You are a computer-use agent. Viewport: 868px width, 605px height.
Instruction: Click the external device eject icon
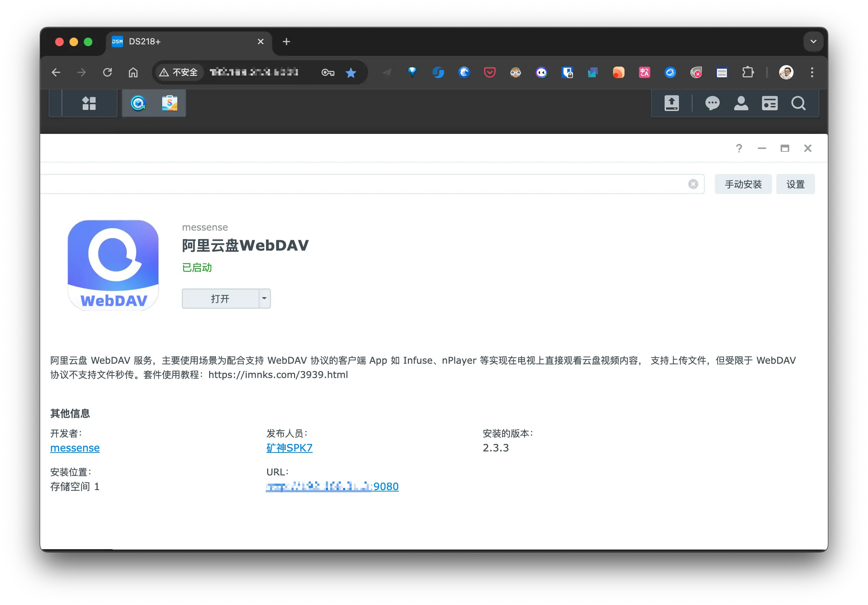tap(671, 103)
